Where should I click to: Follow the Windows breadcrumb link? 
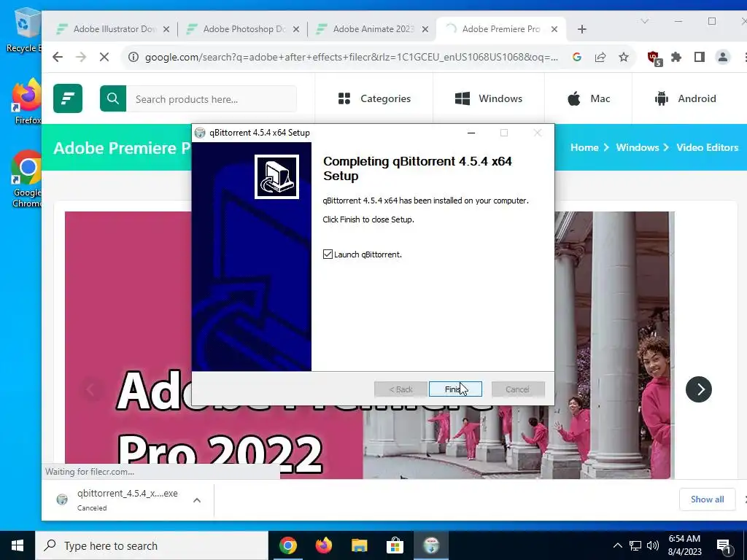(638, 147)
